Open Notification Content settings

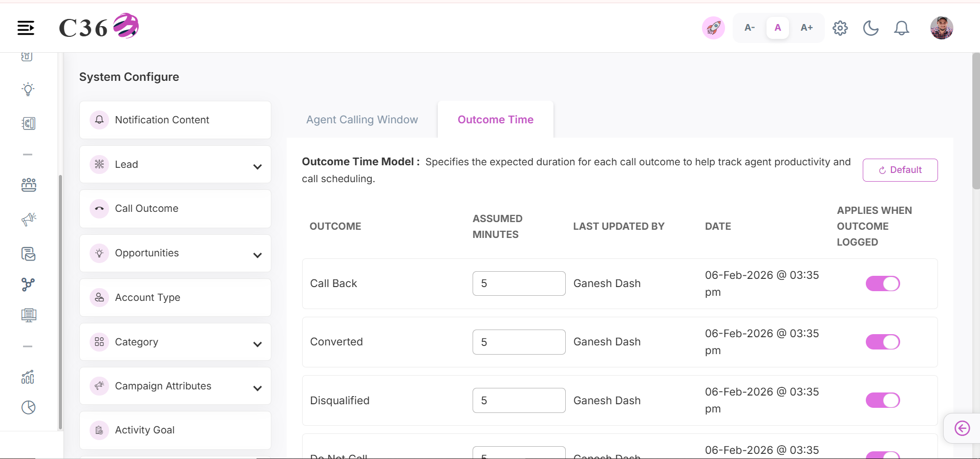click(175, 120)
